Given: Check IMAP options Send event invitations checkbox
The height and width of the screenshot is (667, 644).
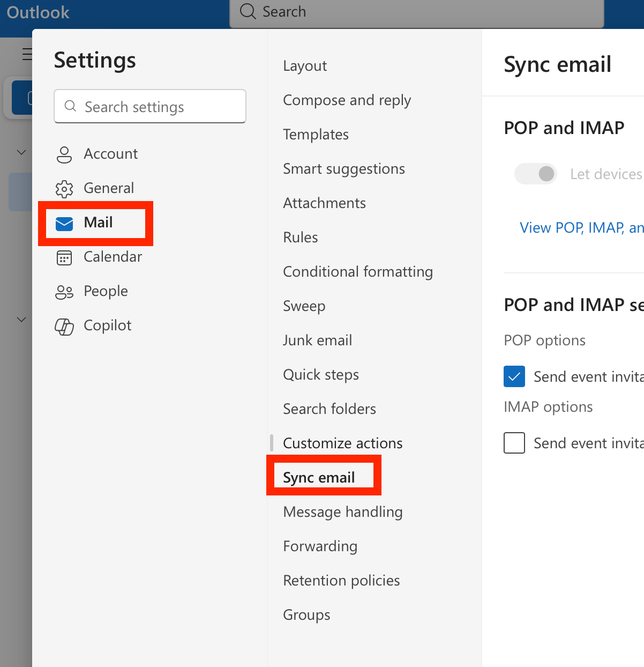Looking at the screenshot, I should tap(514, 443).
